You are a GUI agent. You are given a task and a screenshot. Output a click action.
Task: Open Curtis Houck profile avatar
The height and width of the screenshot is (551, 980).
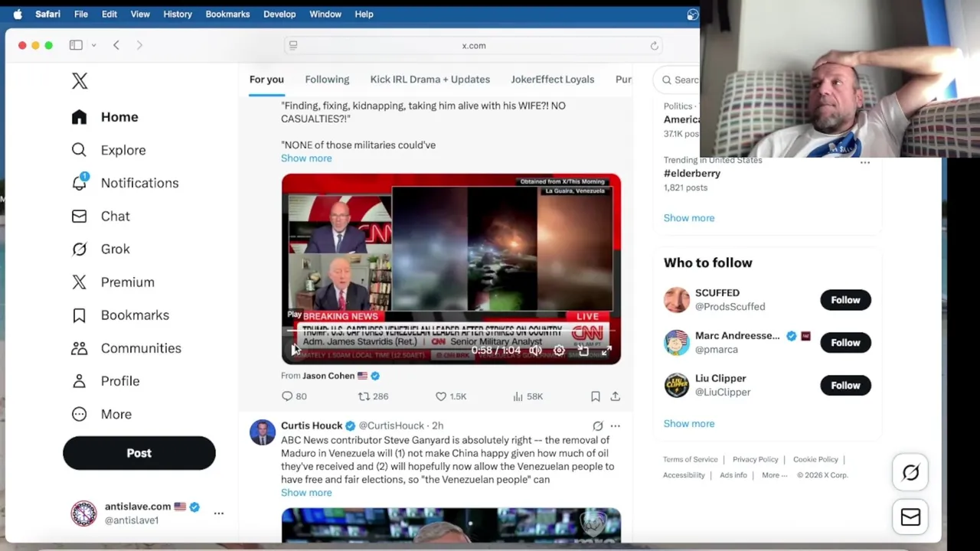(x=263, y=432)
